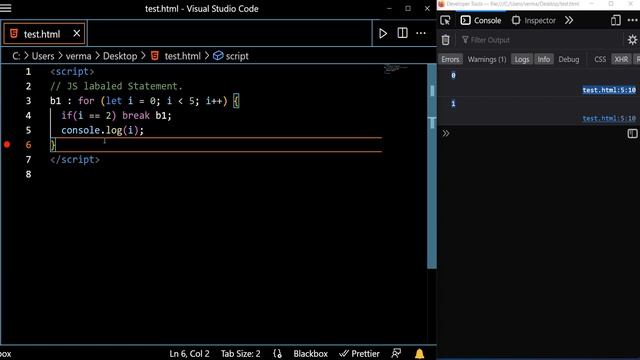Click script symbol cube icon in breadcrumb
640x360 pixels.
(218, 56)
